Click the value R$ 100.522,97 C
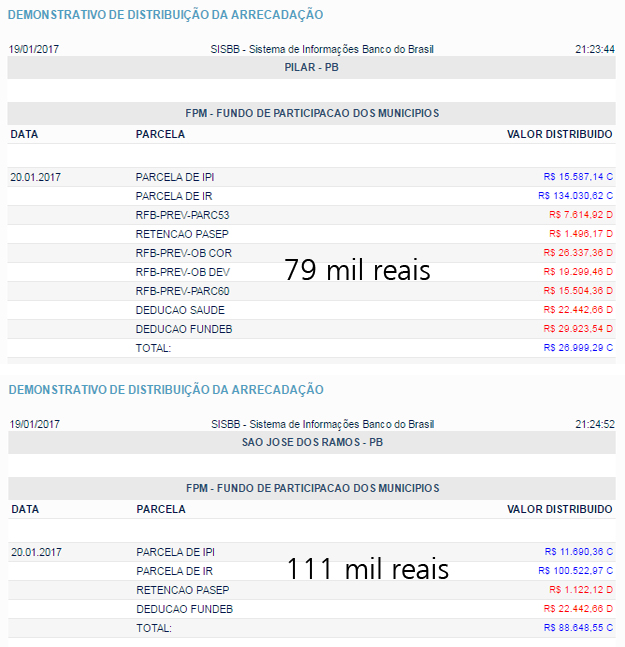Screen dimensions: 625x647 [575, 571]
